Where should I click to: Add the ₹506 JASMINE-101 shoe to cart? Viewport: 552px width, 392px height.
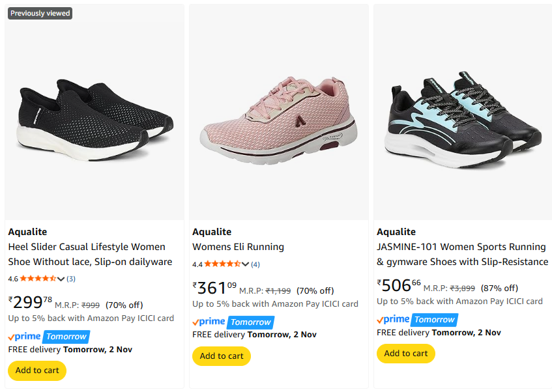(x=406, y=354)
